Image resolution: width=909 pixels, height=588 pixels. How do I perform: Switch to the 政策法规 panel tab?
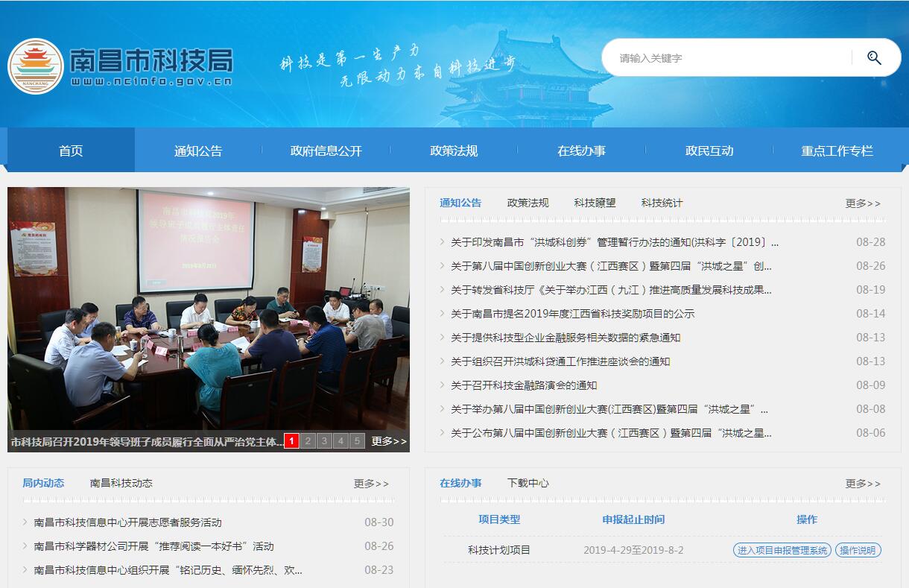(x=528, y=203)
